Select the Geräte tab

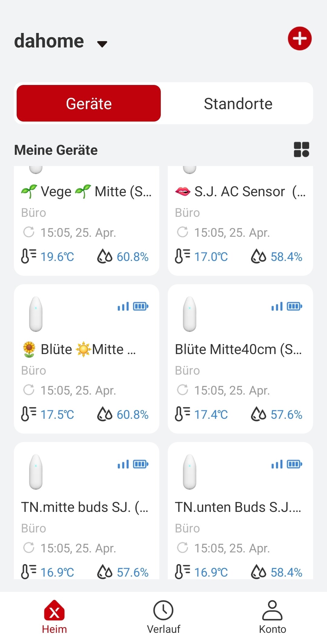(x=89, y=104)
